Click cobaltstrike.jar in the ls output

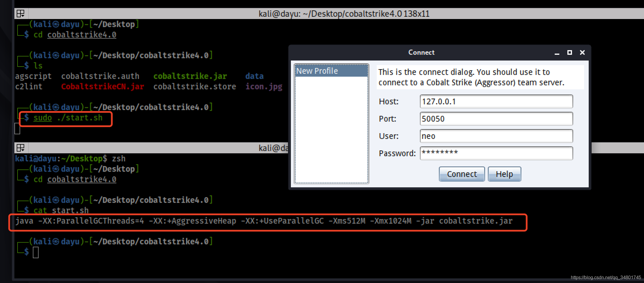[x=190, y=76]
